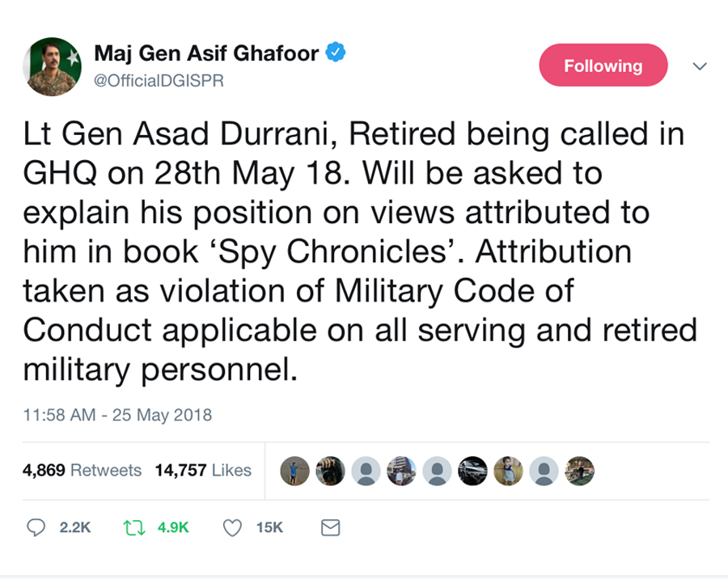Visit the @OfficialDGISPR handle

coord(159,81)
